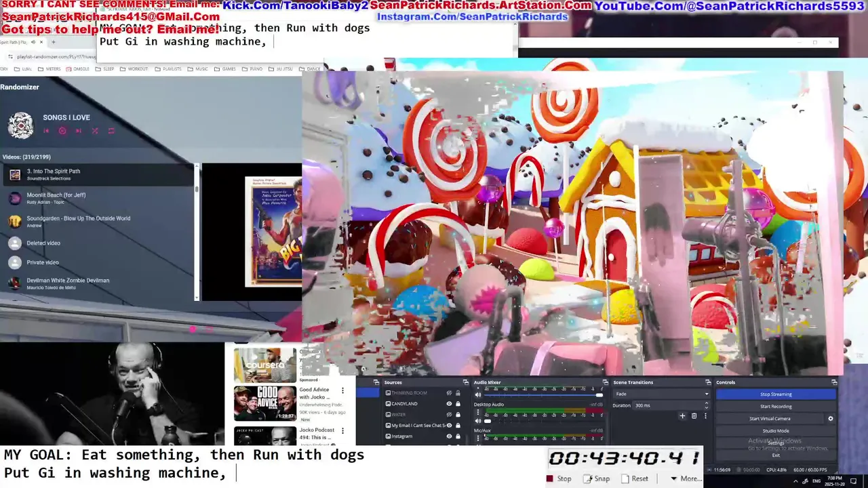Viewport: 868px width, 488px height.
Task: Toggle repeat in the Randomizer player
Action: pyautogui.click(x=111, y=131)
